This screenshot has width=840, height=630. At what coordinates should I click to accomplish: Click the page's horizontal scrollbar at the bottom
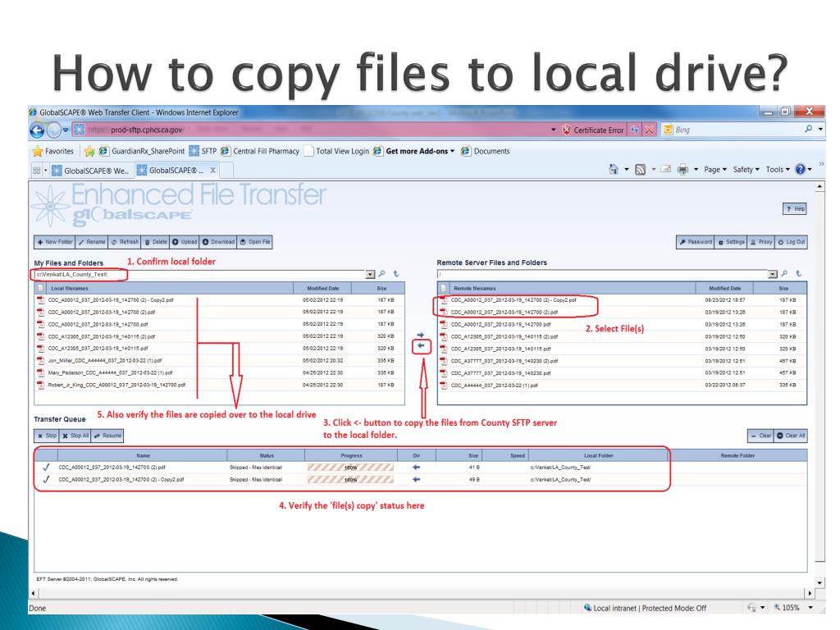[422, 593]
